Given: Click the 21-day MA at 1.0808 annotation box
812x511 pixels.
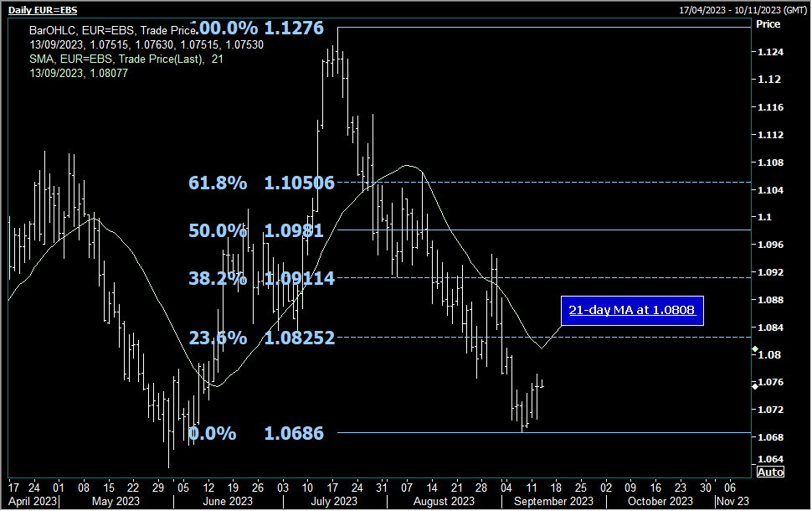Looking at the screenshot, I should click(x=632, y=310).
